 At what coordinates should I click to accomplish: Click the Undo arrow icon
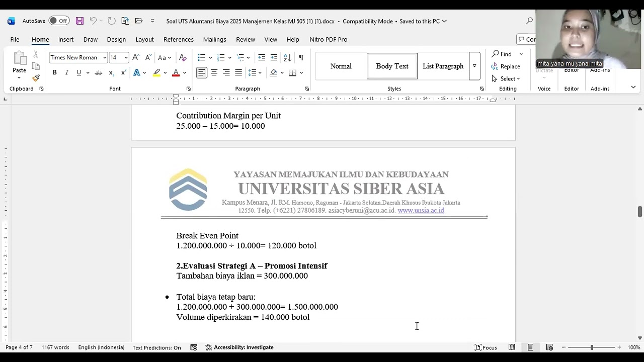tap(93, 21)
